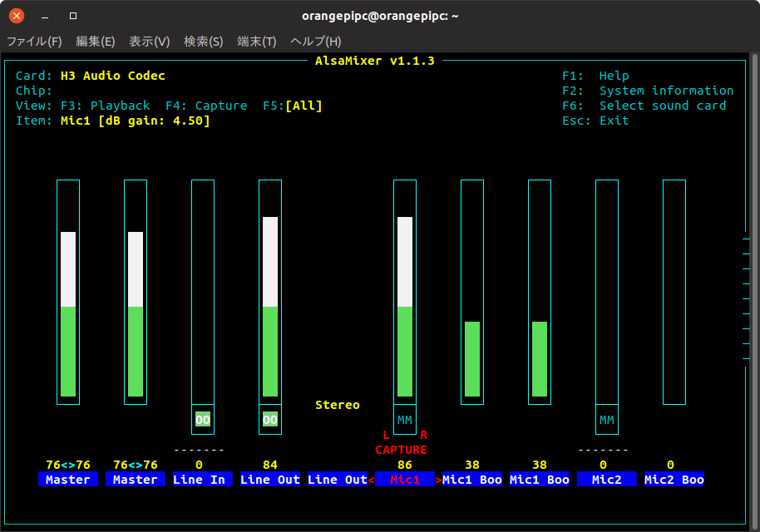The height and width of the screenshot is (532, 760).
Task: Open the ファイル(F) menu
Action: point(34,41)
